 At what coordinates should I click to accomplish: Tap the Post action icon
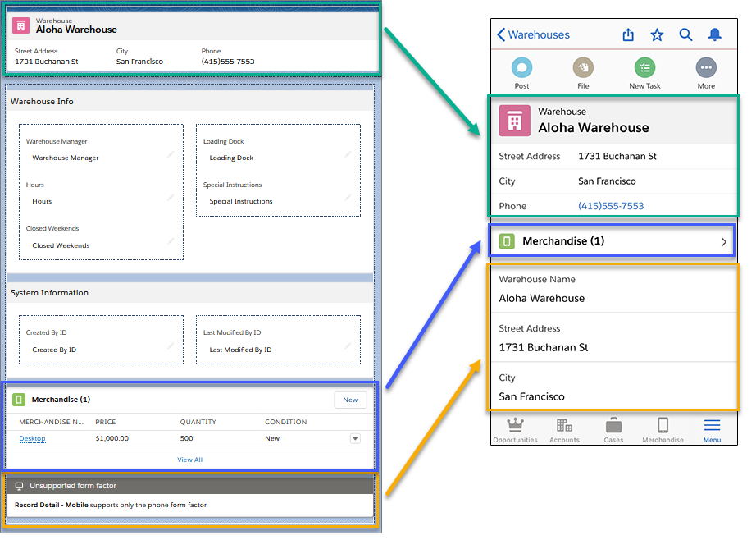(x=521, y=69)
